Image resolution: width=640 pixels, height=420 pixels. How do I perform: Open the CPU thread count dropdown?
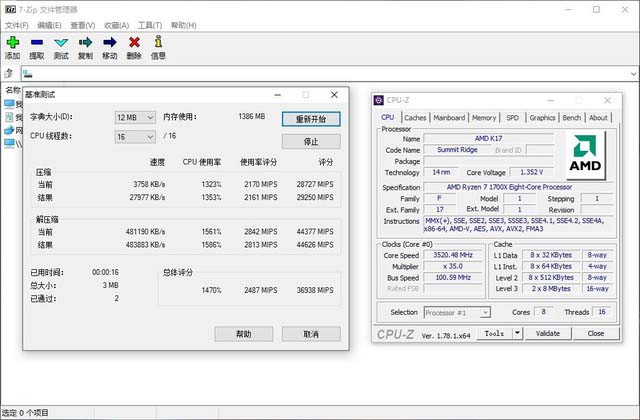(x=135, y=136)
